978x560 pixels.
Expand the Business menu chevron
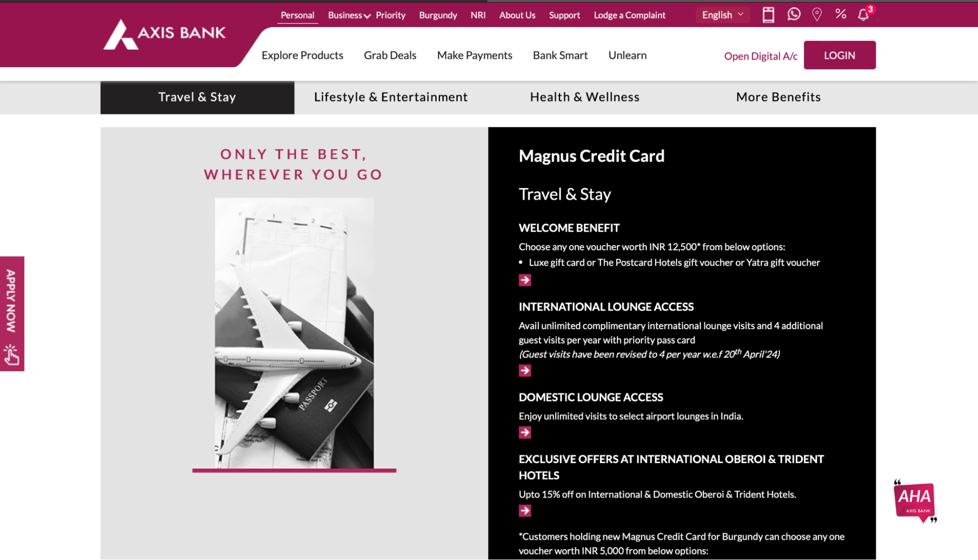(x=367, y=16)
